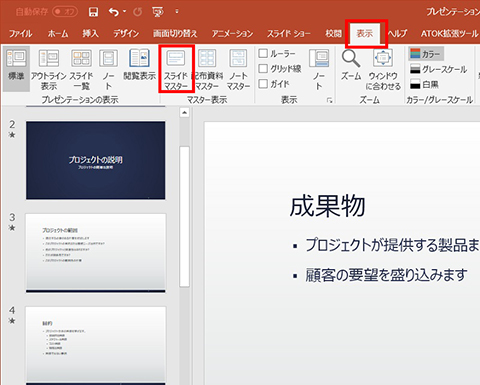Screen dimensions: 480x385
Task: Select the 標準 (Normal) view button
Action: pyautogui.click(x=16, y=69)
